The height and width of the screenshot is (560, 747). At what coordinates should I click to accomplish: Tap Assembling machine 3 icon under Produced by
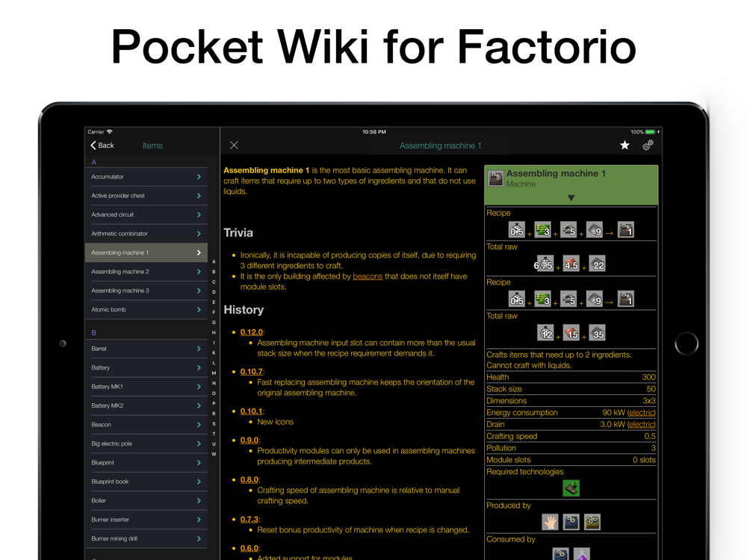(x=592, y=522)
